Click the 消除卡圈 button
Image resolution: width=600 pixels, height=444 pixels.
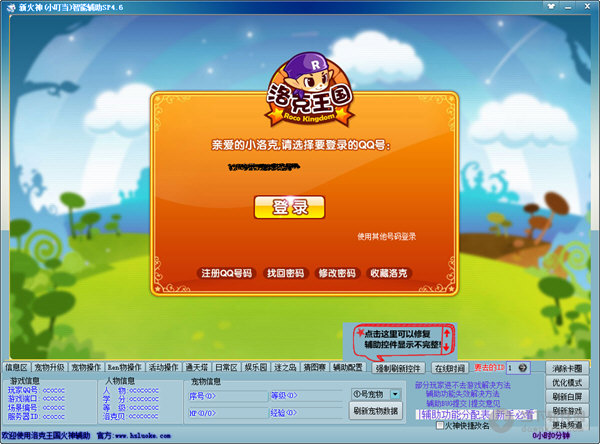tap(567, 368)
